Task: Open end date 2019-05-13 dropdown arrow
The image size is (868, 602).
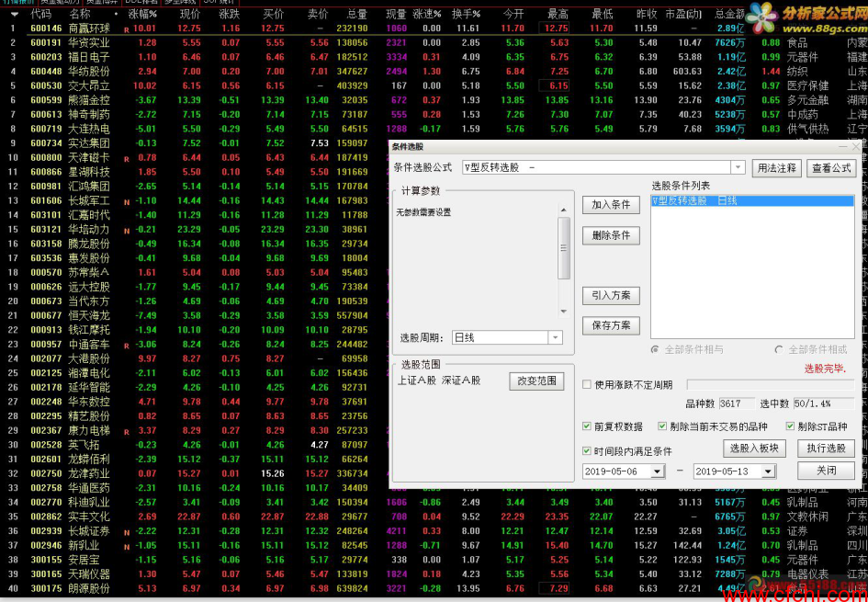Action: coord(768,471)
